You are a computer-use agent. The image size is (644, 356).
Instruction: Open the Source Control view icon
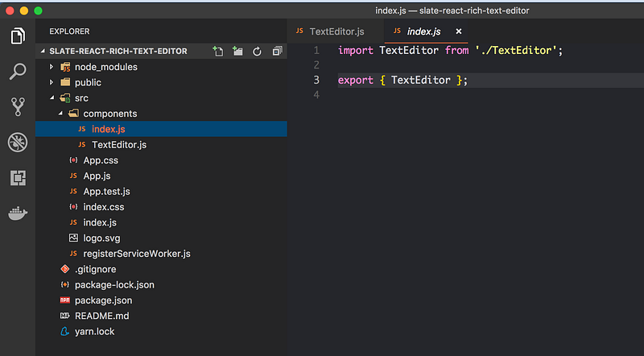pos(17,106)
